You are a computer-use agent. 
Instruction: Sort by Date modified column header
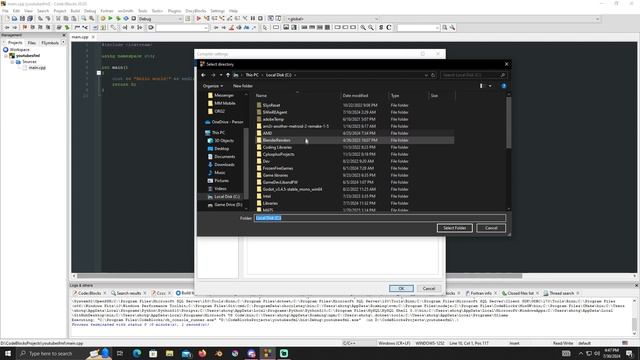[x=356, y=96]
